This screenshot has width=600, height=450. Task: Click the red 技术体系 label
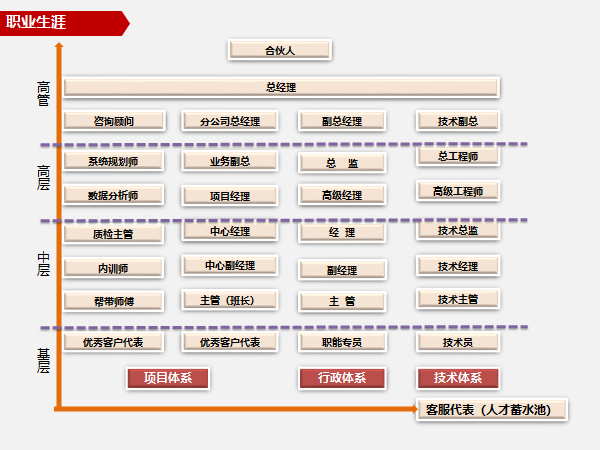458,378
